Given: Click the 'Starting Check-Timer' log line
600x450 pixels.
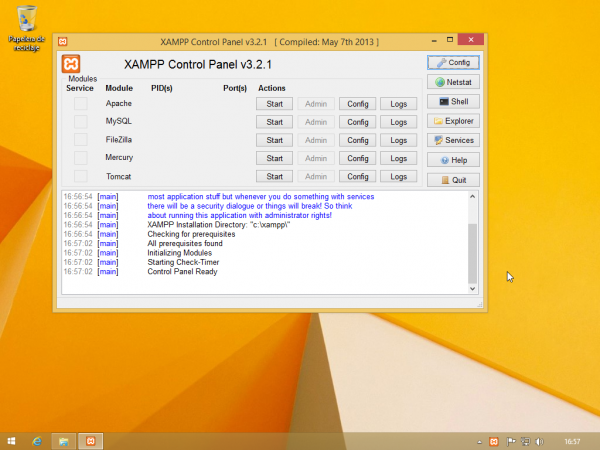Looking at the screenshot, I should pos(183,262).
